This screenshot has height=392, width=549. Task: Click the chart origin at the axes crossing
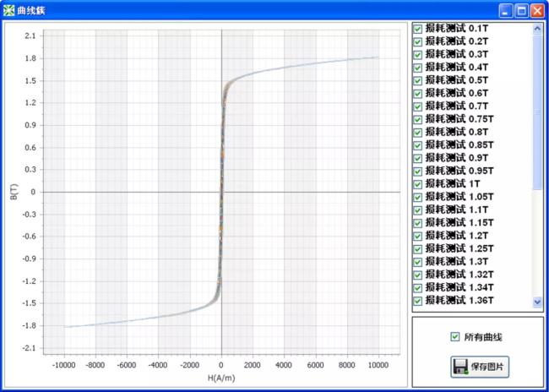click(x=221, y=192)
